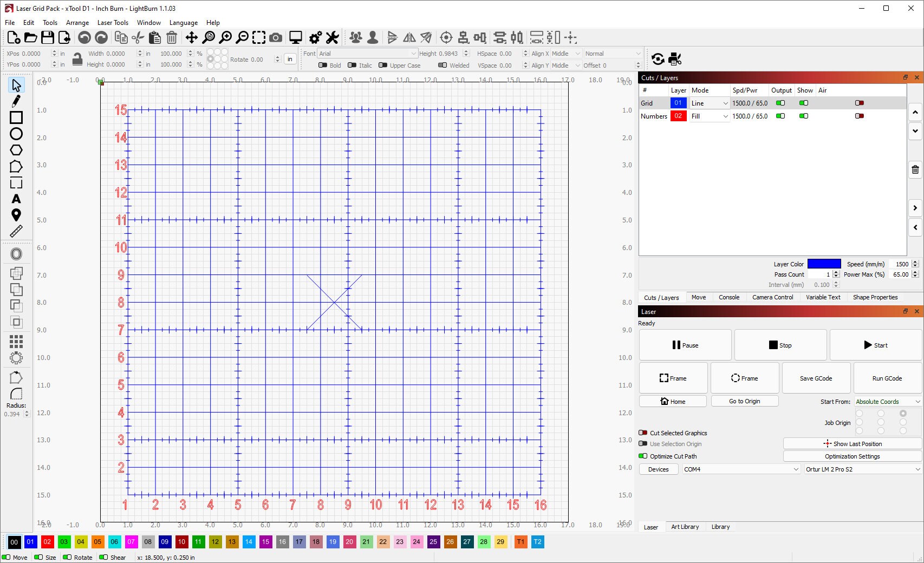Flip the selection horizontally from the toolbar
The width and height of the screenshot is (924, 563).
point(409,38)
